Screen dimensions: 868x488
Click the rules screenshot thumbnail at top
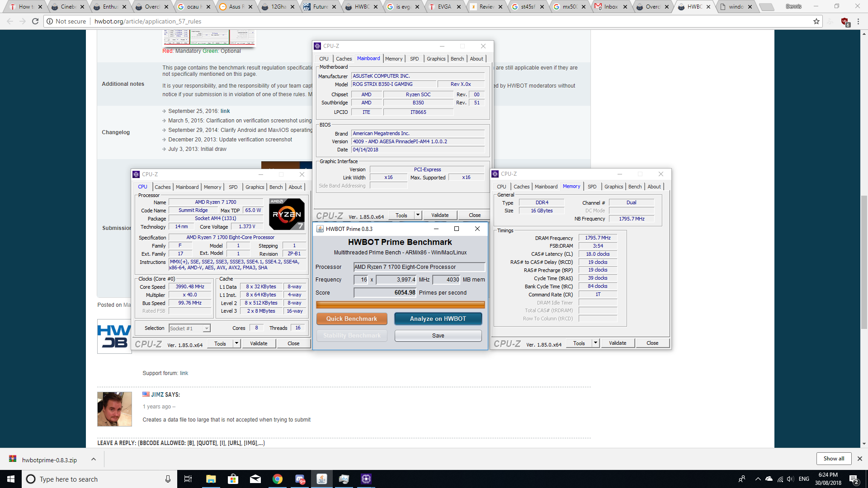click(209, 38)
